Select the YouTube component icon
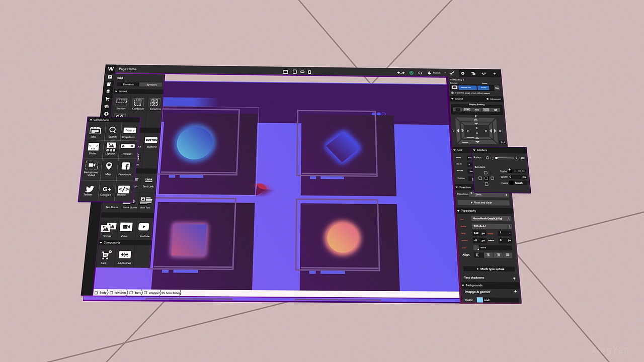 (144, 227)
